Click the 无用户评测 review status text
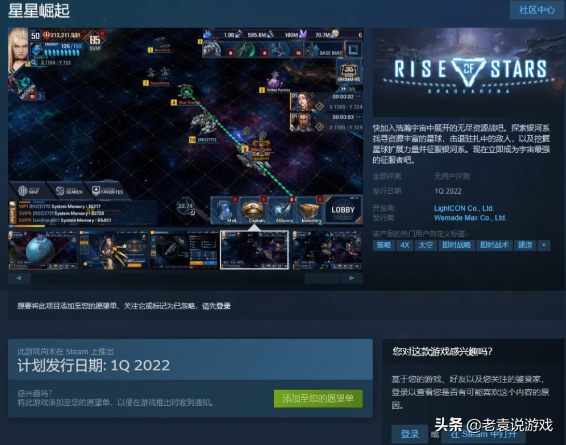 click(x=452, y=176)
